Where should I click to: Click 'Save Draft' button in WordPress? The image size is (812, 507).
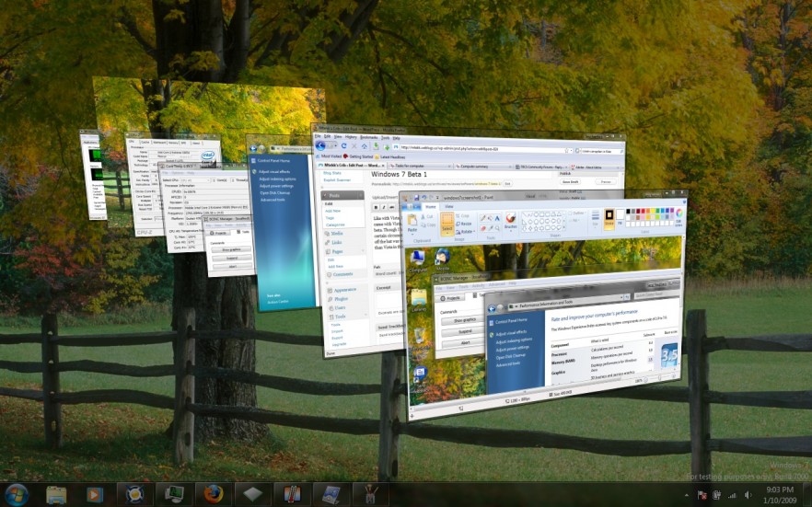tap(571, 181)
